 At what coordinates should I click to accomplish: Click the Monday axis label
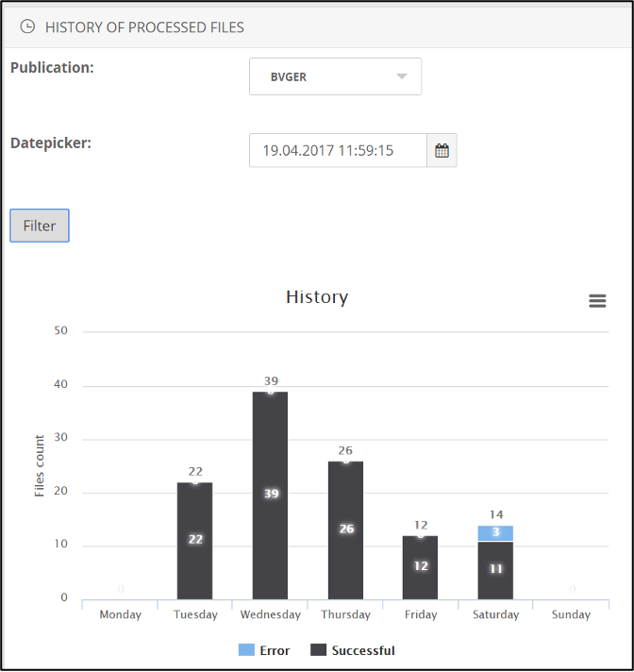pyautogui.click(x=121, y=614)
